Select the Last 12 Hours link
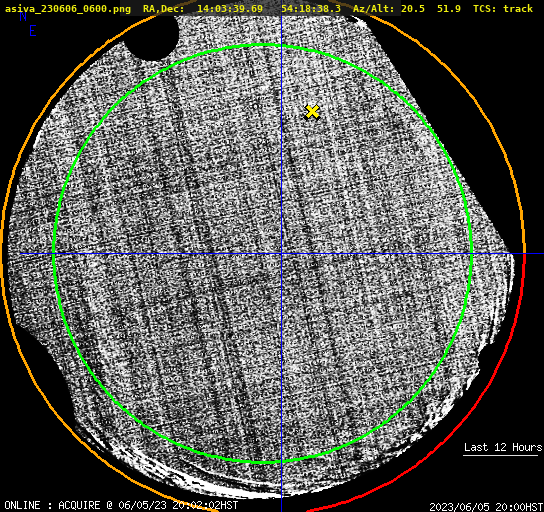Viewport: 544px width, 512px height. pyautogui.click(x=503, y=447)
